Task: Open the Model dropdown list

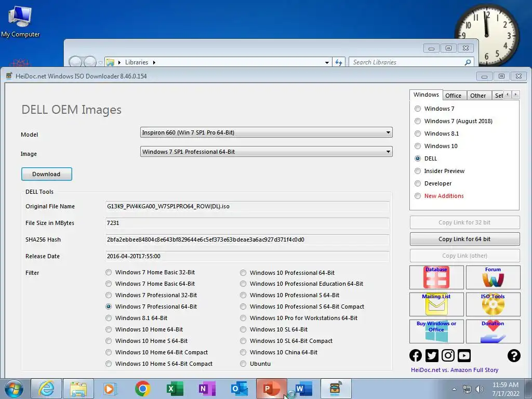Action: (x=267, y=132)
